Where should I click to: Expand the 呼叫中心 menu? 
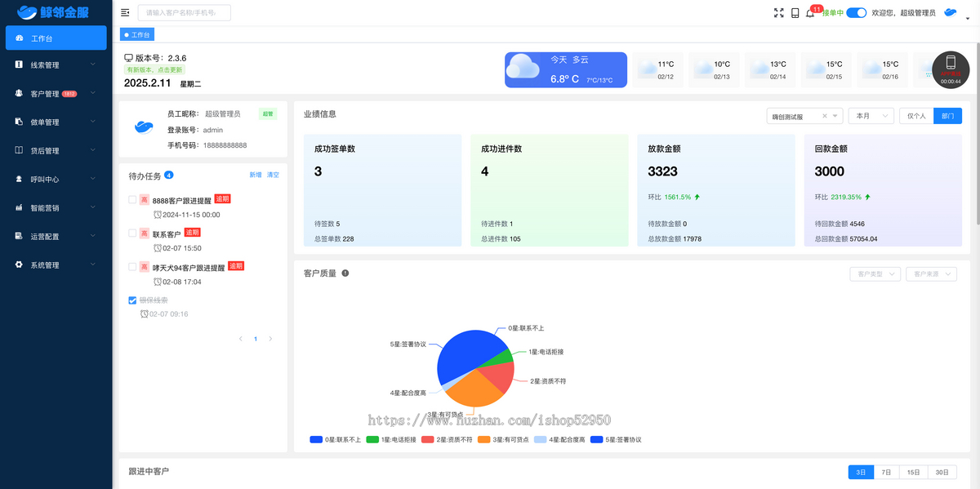(x=92, y=179)
